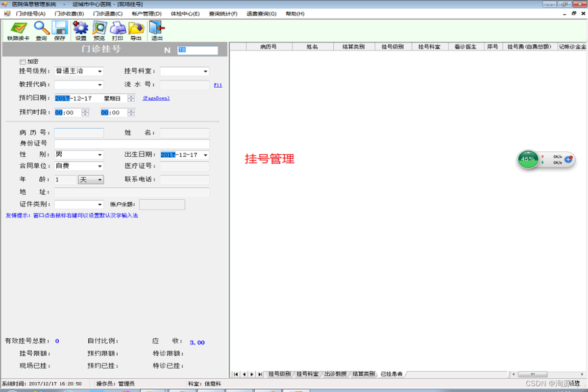Click the 身份证号 input field

point(132,144)
